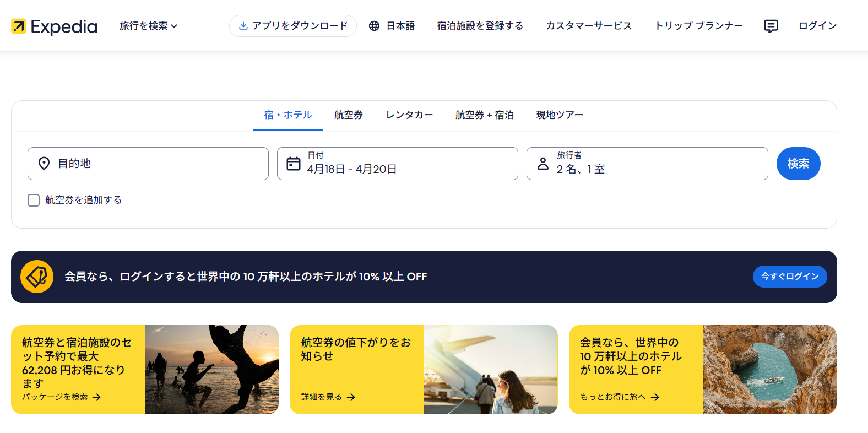Open the 旅行者 travelers selector
The image size is (868, 433).
coord(647,164)
